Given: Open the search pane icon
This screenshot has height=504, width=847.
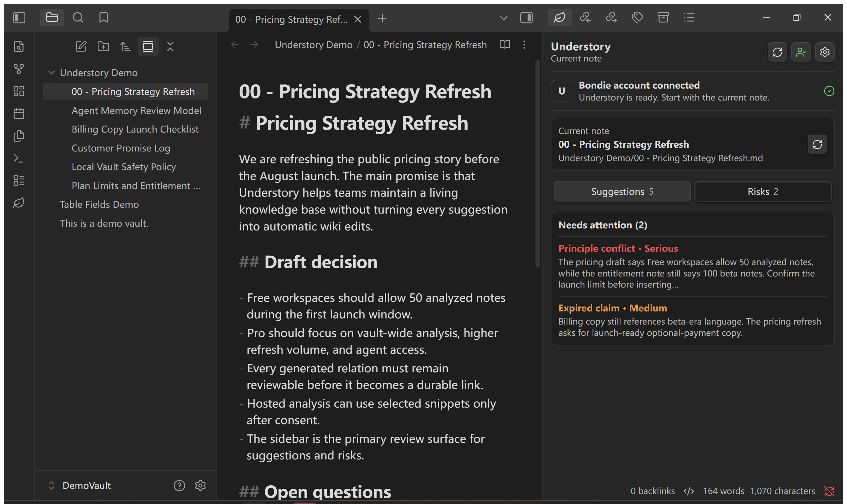Looking at the screenshot, I should coord(78,18).
